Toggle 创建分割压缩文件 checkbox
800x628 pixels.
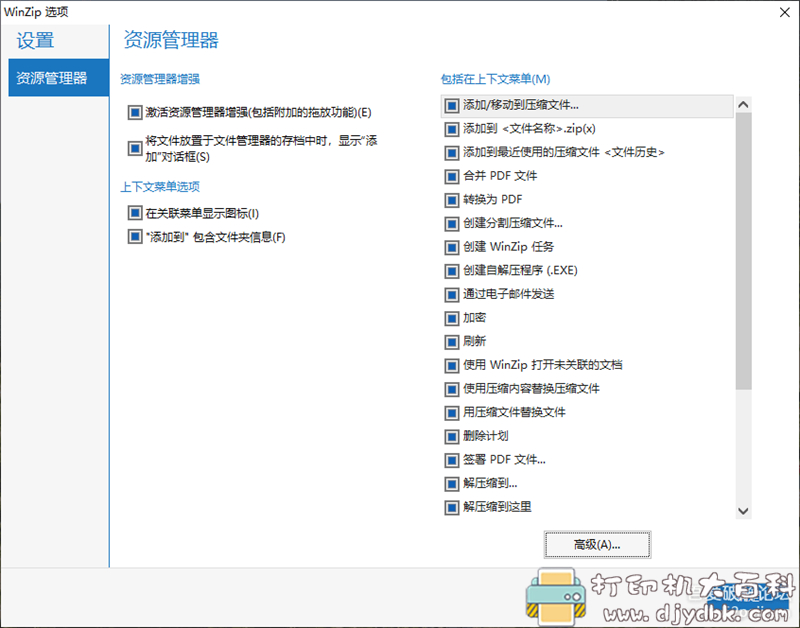tap(452, 223)
